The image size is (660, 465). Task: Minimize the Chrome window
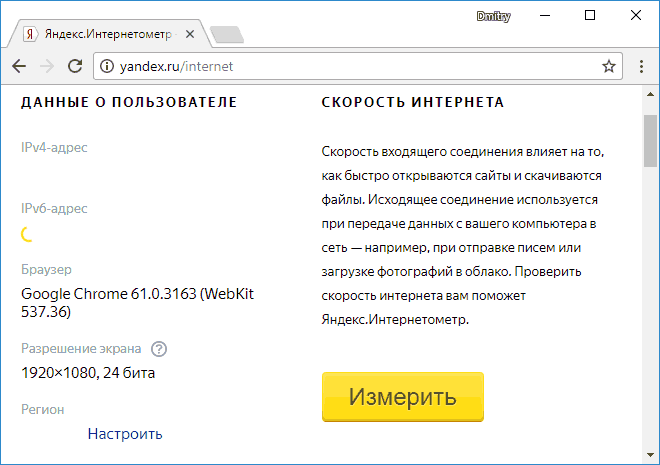click(x=545, y=16)
